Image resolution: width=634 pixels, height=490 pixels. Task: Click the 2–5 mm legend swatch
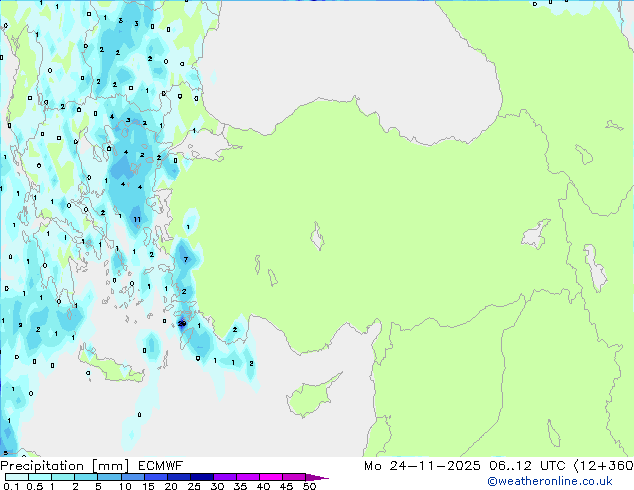(86, 477)
